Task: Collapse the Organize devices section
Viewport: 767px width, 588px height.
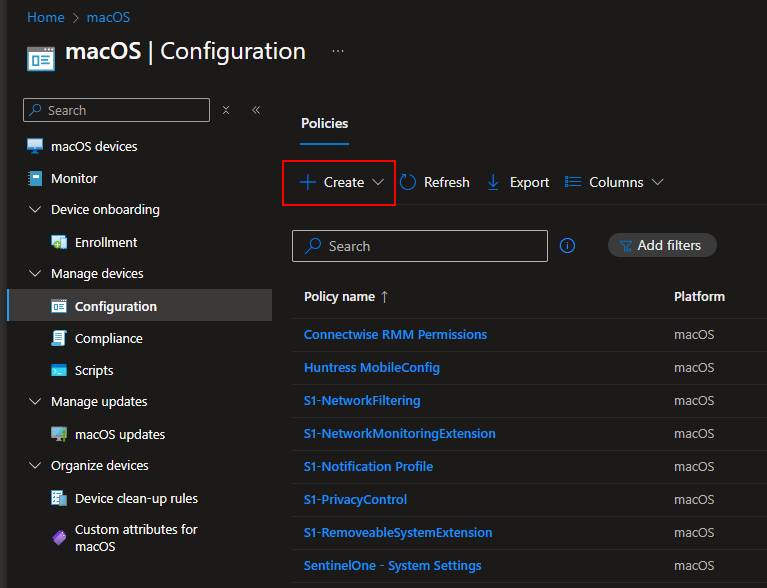Action: (35, 466)
